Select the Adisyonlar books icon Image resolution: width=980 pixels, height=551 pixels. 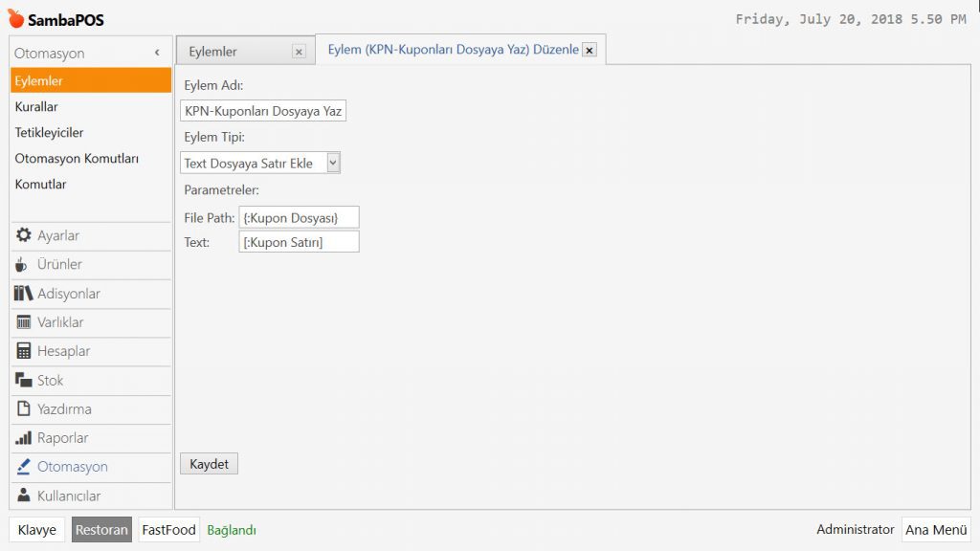[x=24, y=294]
